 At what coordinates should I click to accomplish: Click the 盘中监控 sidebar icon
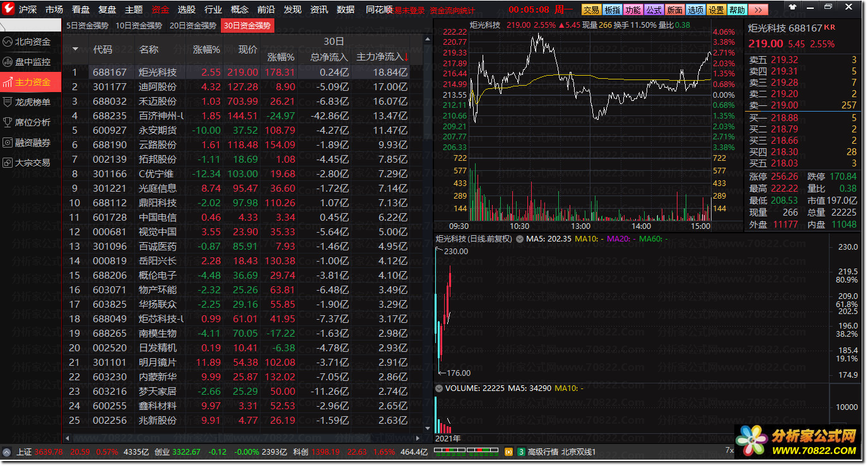pyautogui.click(x=8, y=62)
